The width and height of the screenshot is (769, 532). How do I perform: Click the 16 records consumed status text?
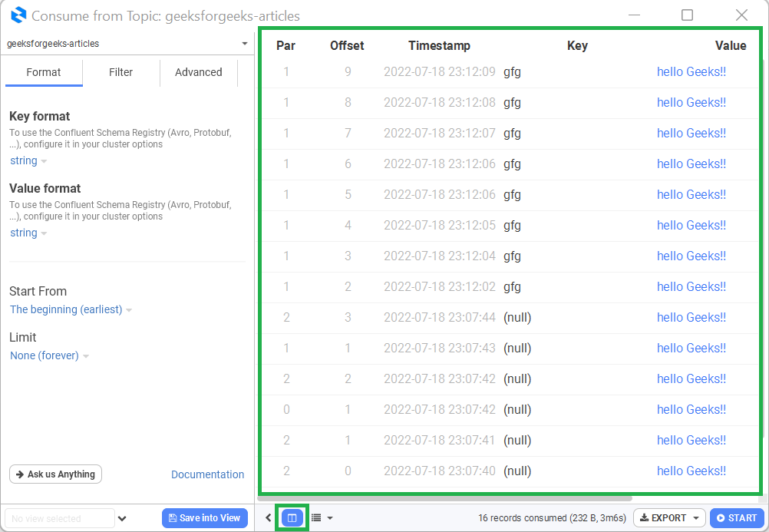[x=552, y=518]
